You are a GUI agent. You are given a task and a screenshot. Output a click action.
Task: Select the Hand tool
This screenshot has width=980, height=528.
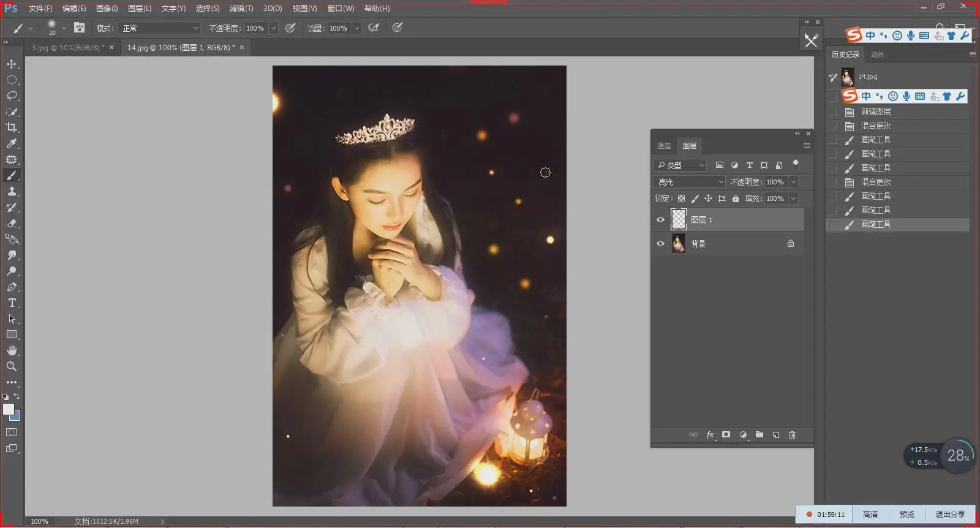pyautogui.click(x=12, y=350)
